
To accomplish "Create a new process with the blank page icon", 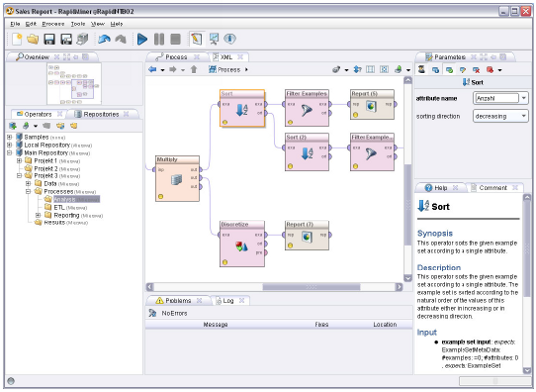I will (17, 39).
